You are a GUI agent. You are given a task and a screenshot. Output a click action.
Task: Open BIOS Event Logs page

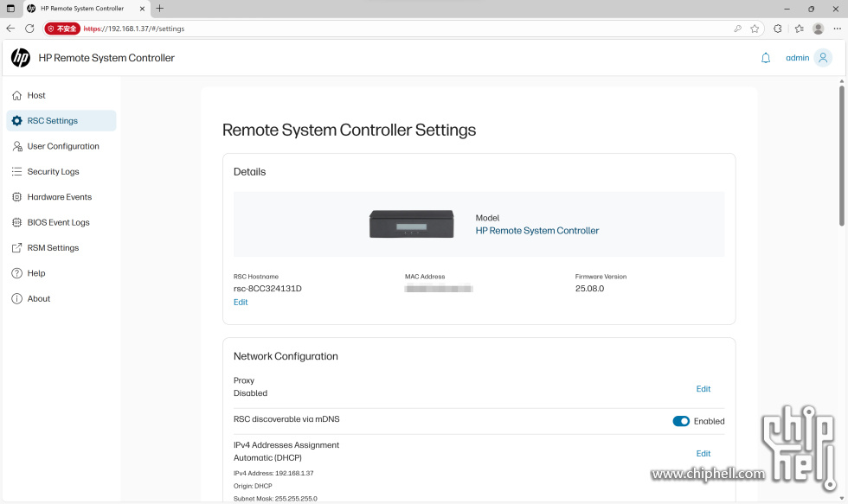point(58,223)
